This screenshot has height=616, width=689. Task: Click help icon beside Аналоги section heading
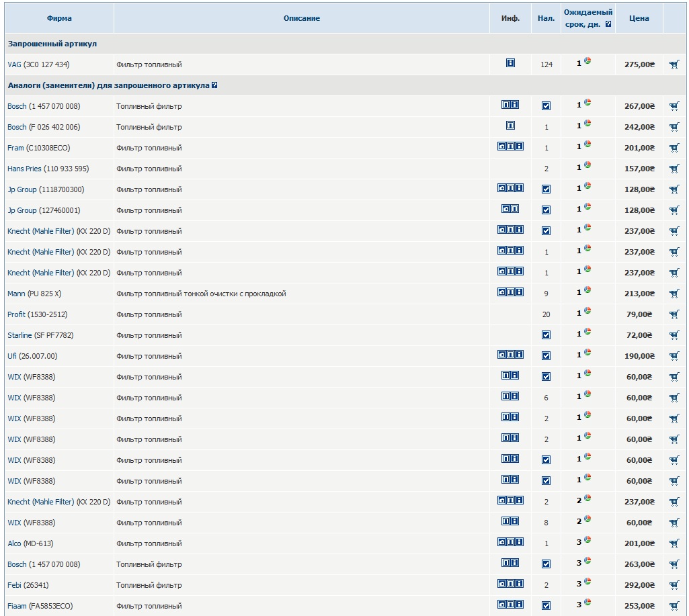pos(214,85)
